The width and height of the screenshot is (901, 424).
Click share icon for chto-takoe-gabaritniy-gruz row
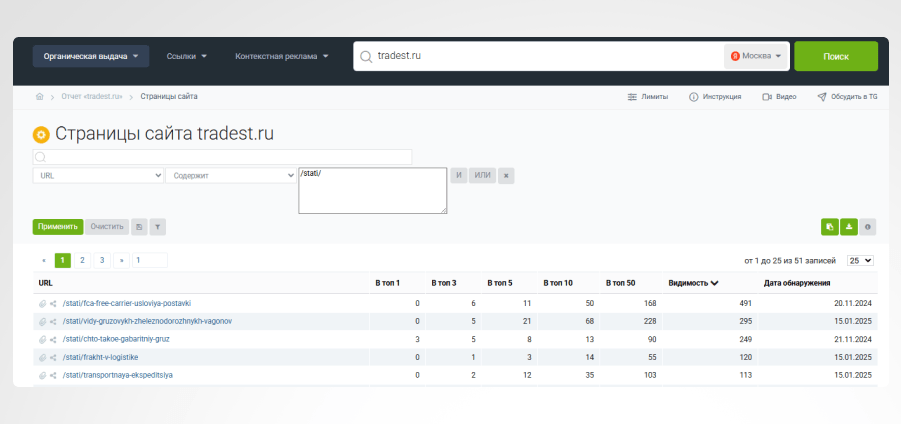click(53, 340)
